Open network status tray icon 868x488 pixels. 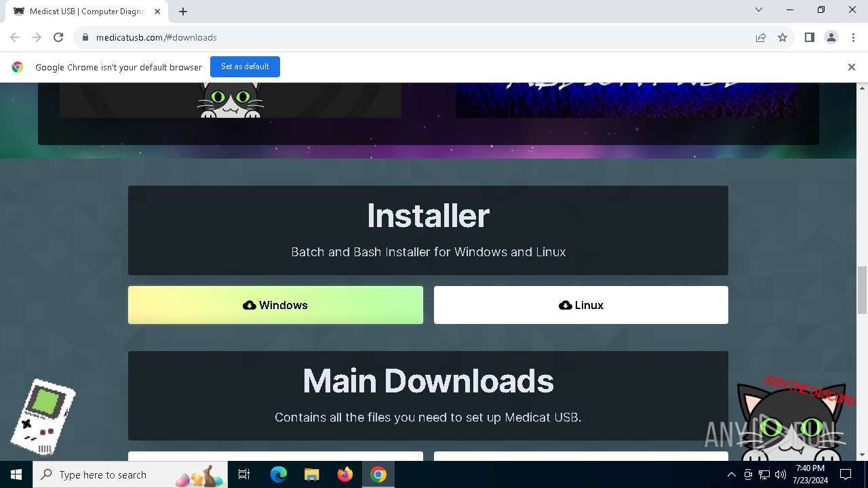[x=764, y=474]
